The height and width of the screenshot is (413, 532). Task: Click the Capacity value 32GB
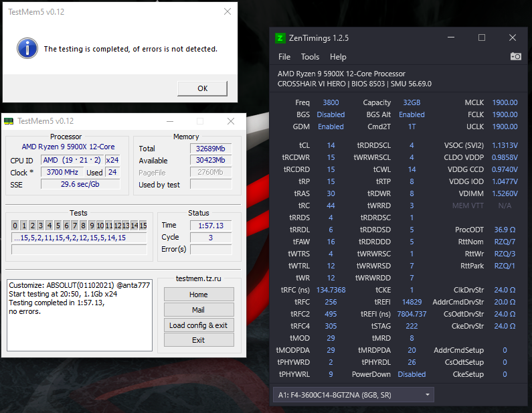click(x=412, y=102)
